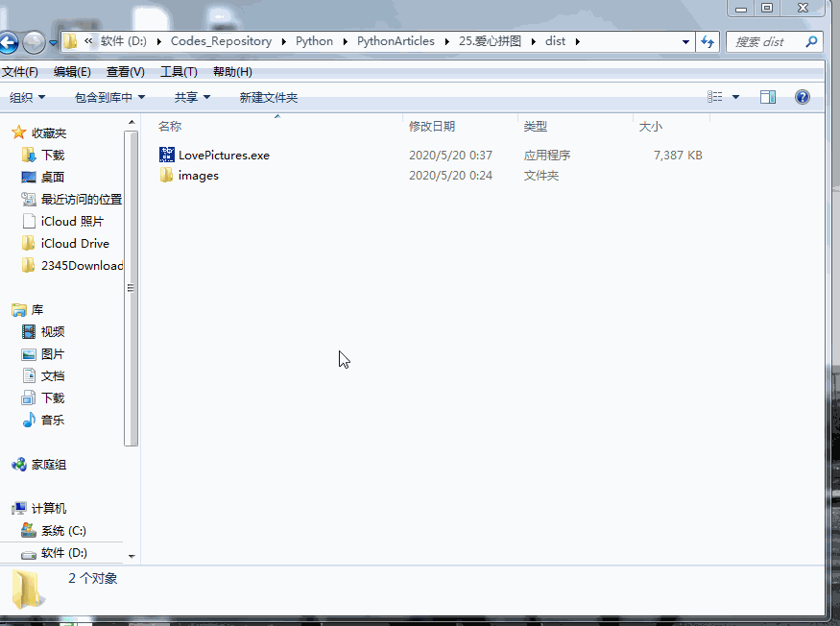Viewport: 840px width, 626px height.
Task: Change the view layout icon
Action: [714, 96]
